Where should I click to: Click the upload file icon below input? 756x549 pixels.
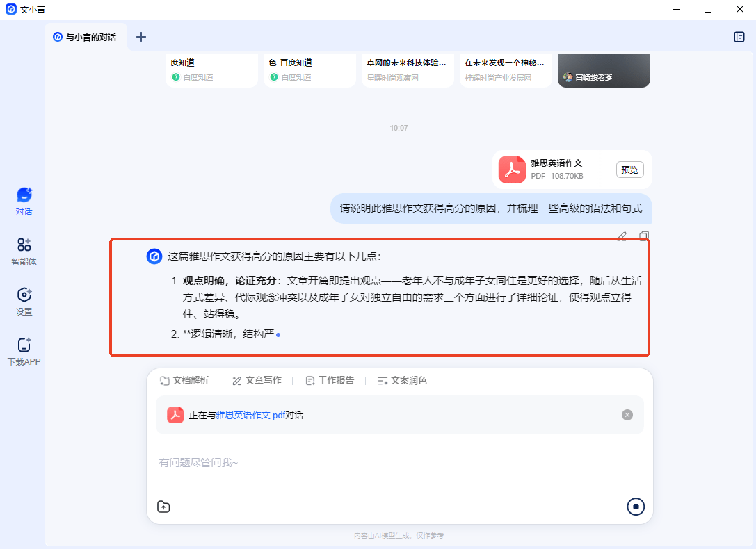click(x=164, y=507)
